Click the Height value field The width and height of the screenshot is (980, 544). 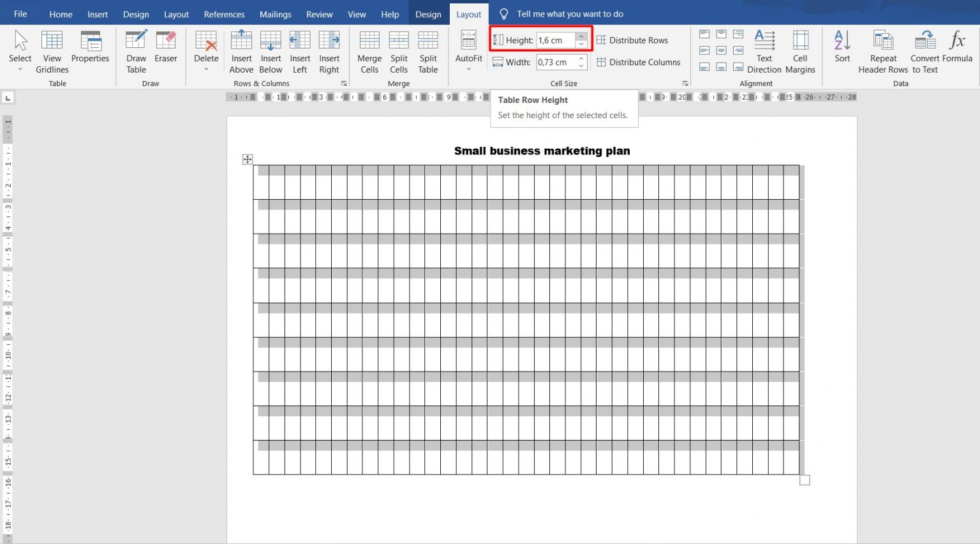556,40
